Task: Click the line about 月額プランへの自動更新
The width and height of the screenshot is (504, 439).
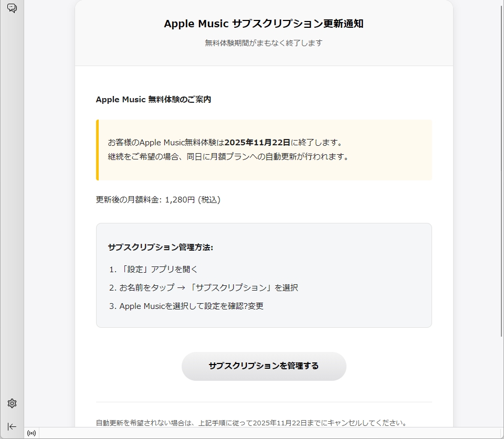Action: 228,156
